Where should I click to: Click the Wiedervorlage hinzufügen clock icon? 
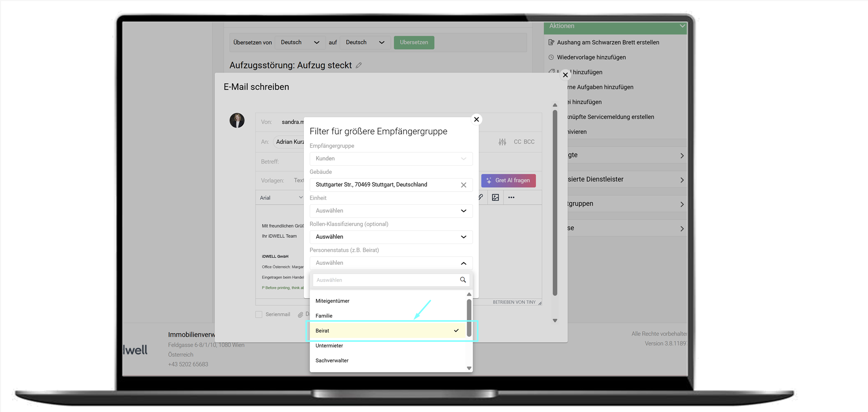coord(551,57)
